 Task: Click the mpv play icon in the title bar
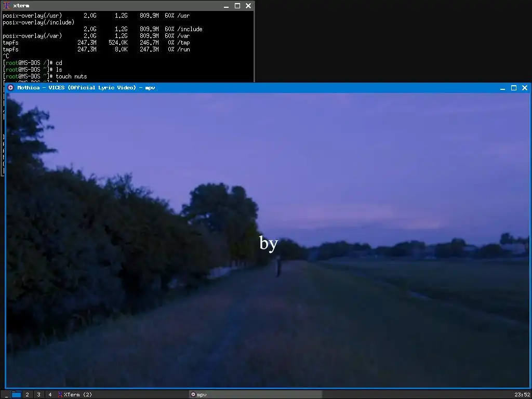coord(11,87)
